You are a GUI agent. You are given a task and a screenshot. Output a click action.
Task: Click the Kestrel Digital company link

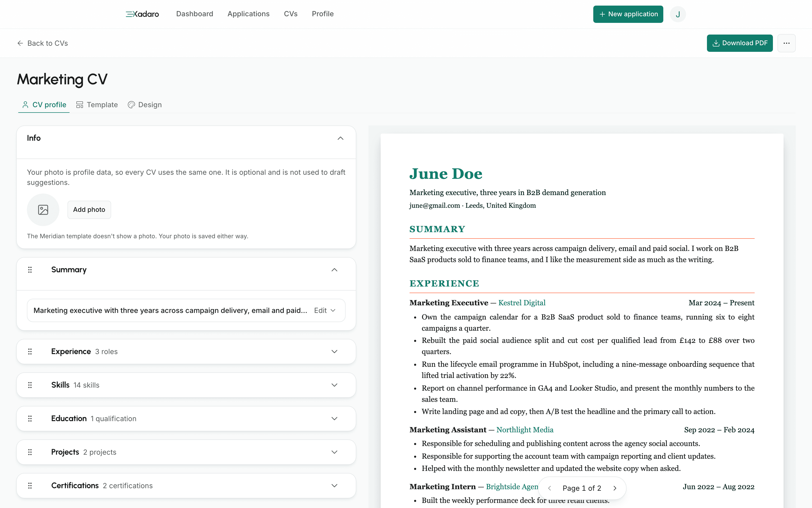(522, 303)
